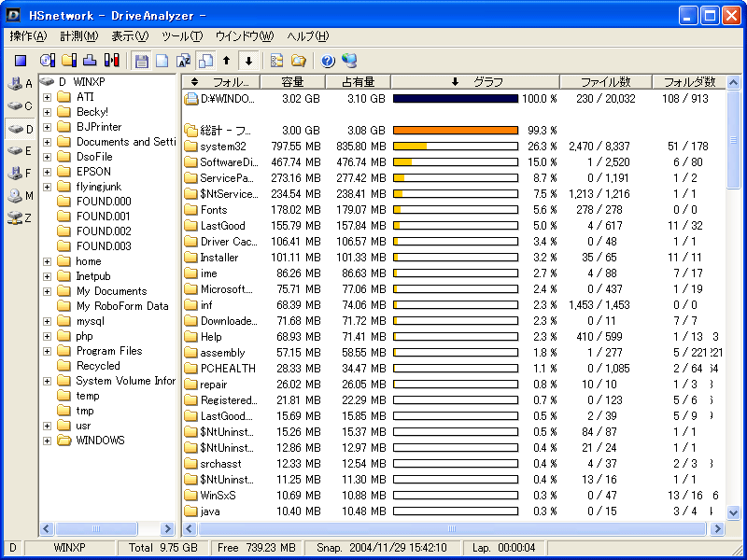Expand the BJPrinter folder node
This screenshot has height=560, width=747.
(48, 127)
